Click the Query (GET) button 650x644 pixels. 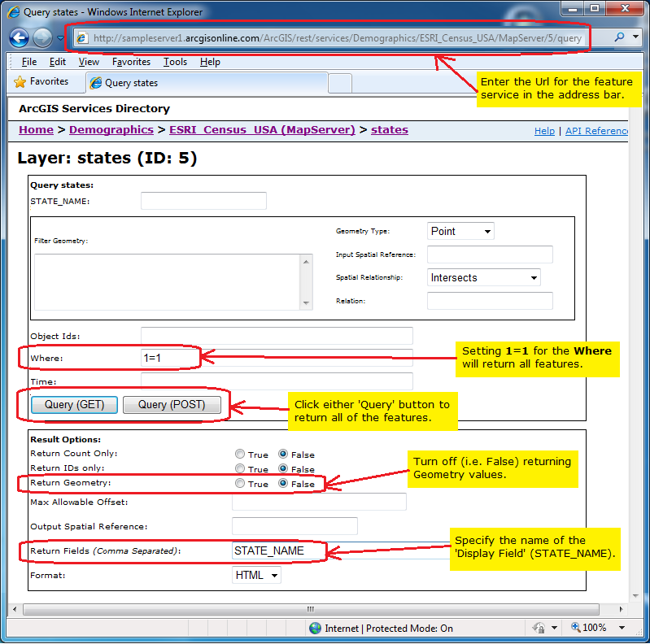74,405
